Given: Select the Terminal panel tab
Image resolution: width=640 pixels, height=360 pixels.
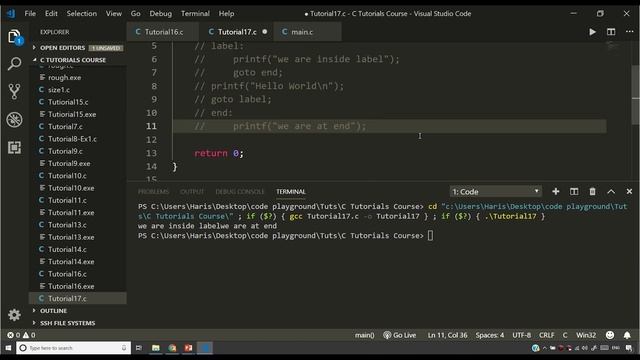Looking at the screenshot, I should tap(291, 191).
